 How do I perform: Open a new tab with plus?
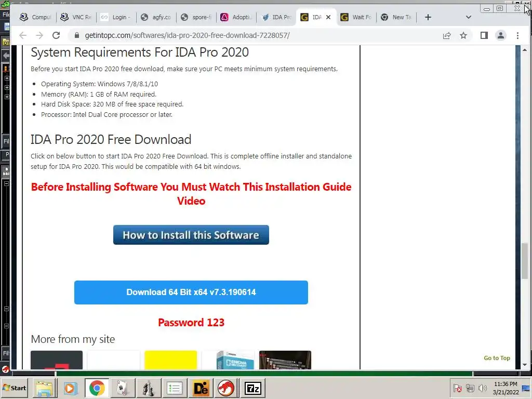428,17
